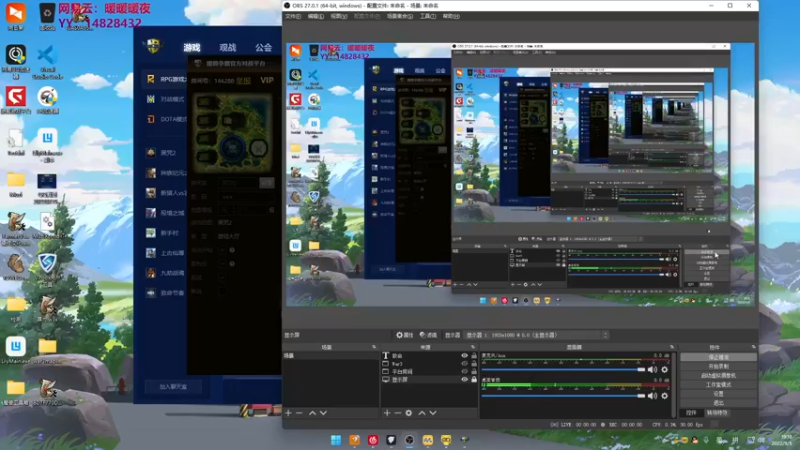Click the Windows Start button on taskbar
Image resolution: width=800 pixels, height=450 pixels.
pyautogui.click(x=336, y=440)
